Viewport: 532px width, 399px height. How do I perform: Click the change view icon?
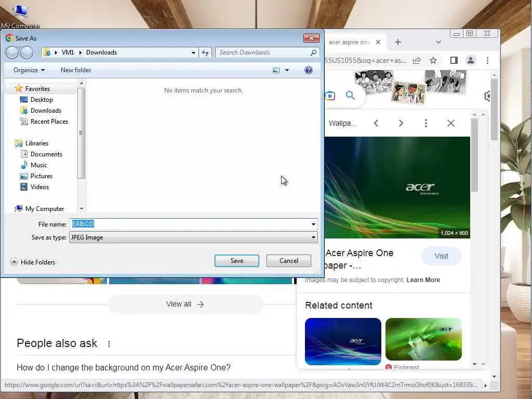[x=276, y=70]
